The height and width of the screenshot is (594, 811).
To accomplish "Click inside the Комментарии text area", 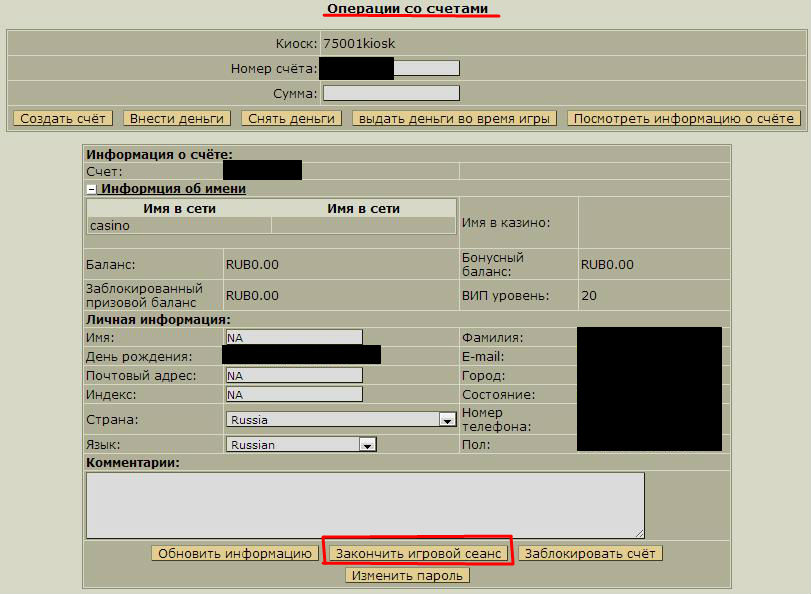I will pos(365,505).
